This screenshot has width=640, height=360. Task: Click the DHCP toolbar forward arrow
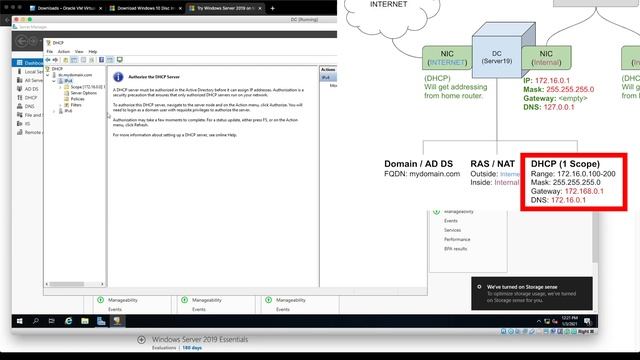pyautogui.click(x=55, y=60)
